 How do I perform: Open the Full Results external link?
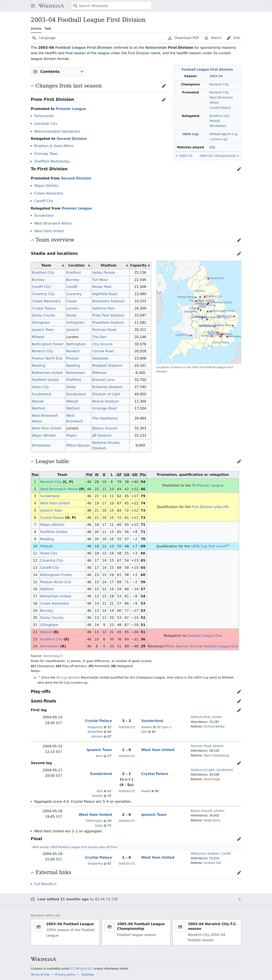pos(45,884)
